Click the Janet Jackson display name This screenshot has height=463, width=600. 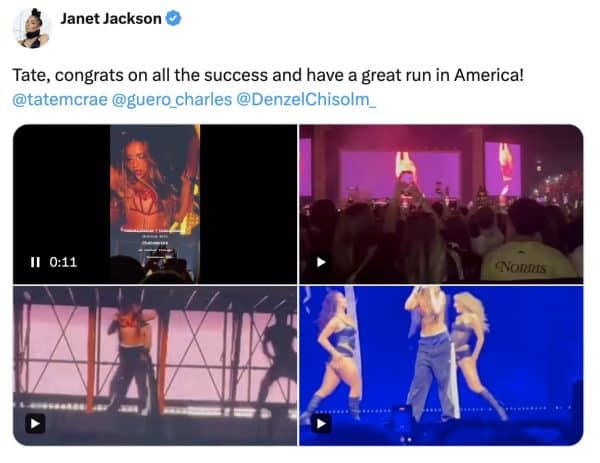point(111,18)
